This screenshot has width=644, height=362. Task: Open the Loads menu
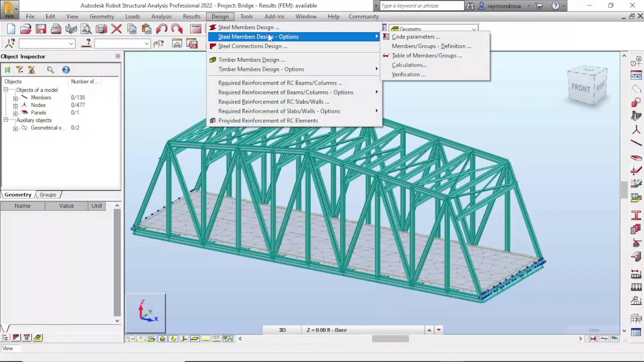point(133,16)
